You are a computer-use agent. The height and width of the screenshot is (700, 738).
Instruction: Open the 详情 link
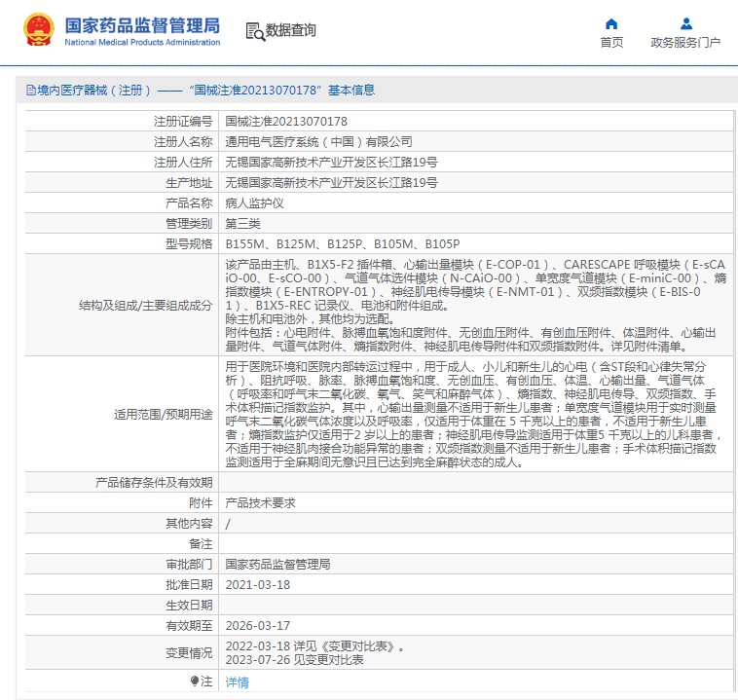(237, 682)
